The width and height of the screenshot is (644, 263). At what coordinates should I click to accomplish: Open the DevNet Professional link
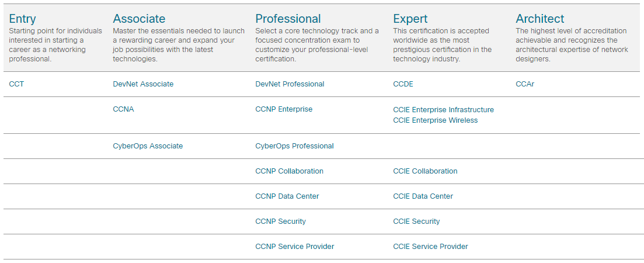tap(290, 84)
